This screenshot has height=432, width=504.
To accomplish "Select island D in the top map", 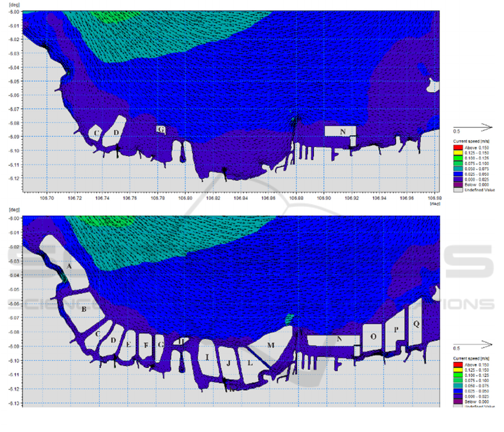I will tap(116, 132).
